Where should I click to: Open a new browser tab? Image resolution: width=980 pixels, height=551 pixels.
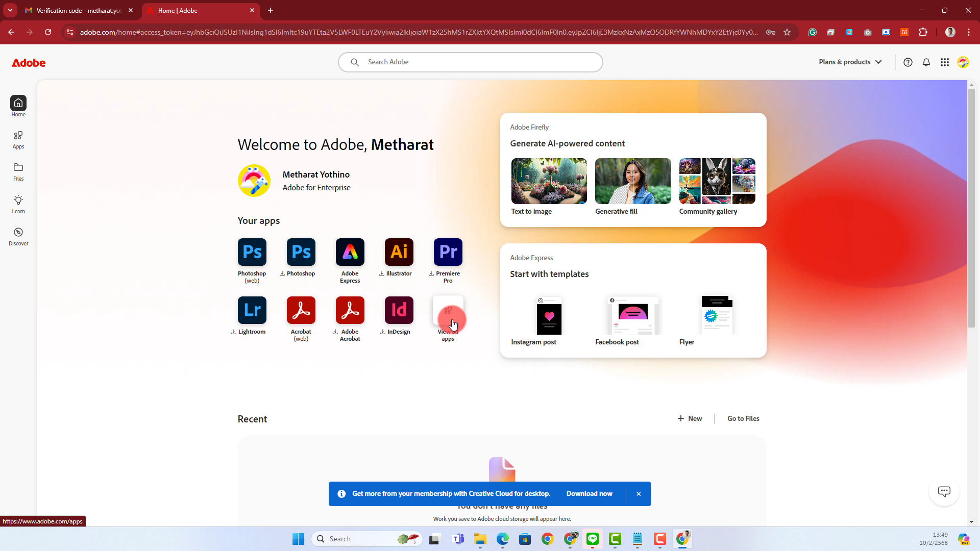click(271, 10)
